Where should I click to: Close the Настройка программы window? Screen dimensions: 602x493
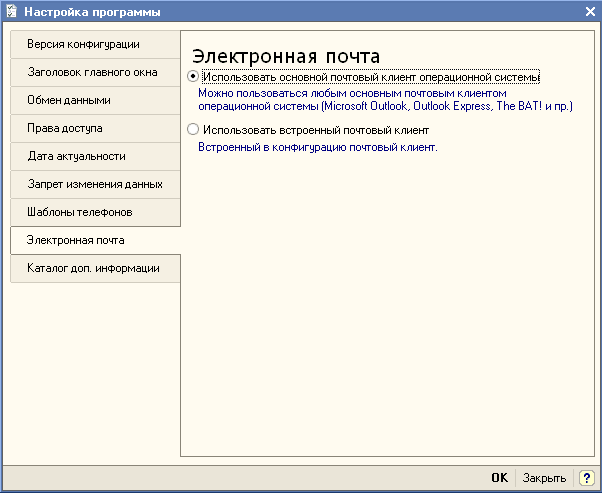tap(590, 12)
